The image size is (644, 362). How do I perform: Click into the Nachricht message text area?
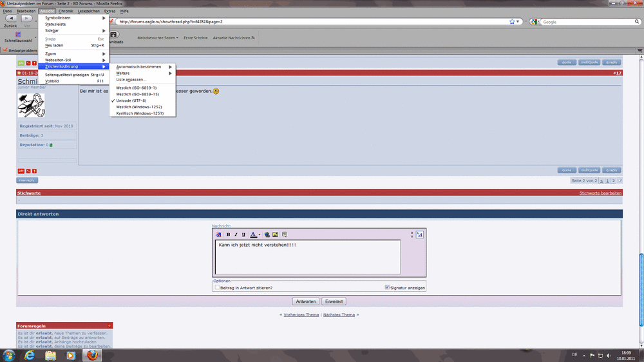[x=308, y=257]
